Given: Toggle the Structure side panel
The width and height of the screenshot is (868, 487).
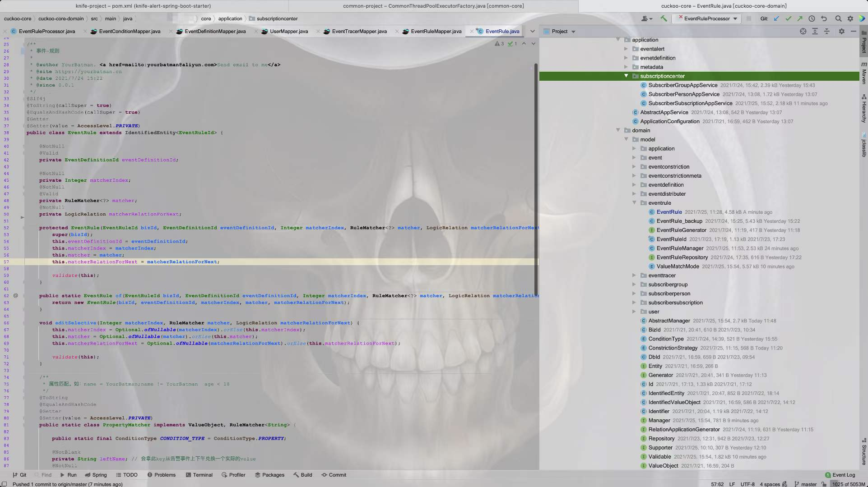Looking at the screenshot, I should click(863, 452).
